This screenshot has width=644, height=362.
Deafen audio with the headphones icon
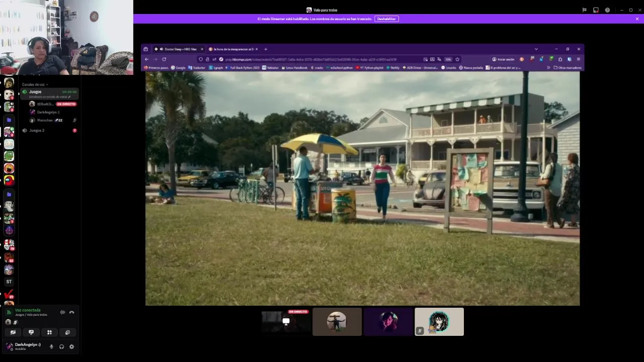click(x=61, y=346)
